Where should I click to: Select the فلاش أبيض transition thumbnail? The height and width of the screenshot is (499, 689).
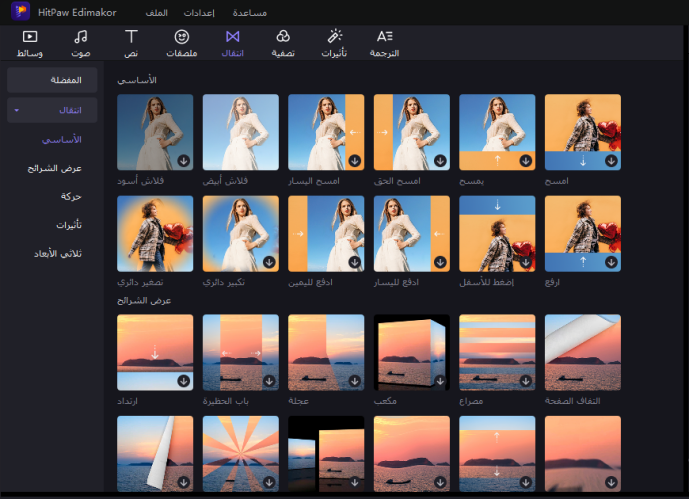point(241,132)
